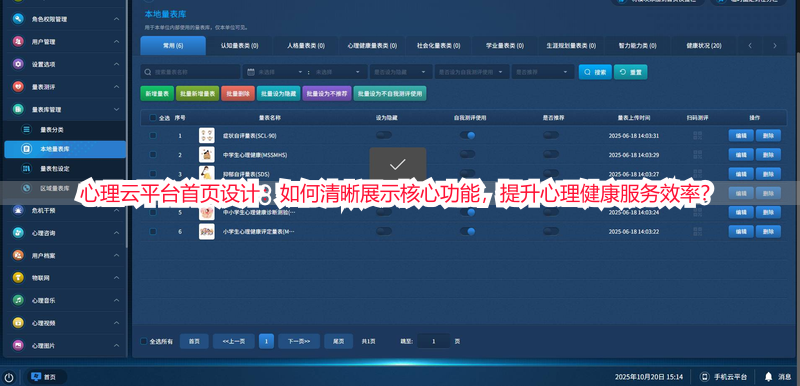
Task: Click QR code icon for SCL-90 row
Action: coord(697,136)
